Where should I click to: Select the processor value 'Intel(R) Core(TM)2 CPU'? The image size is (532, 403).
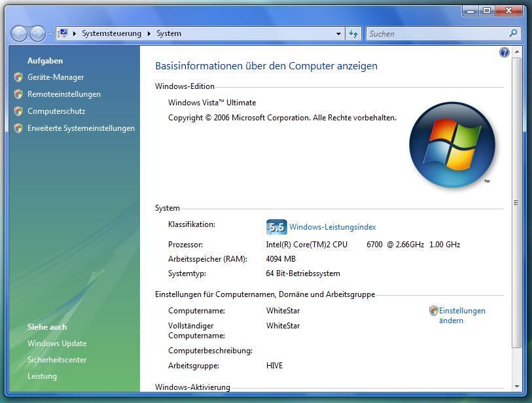click(307, 245)
